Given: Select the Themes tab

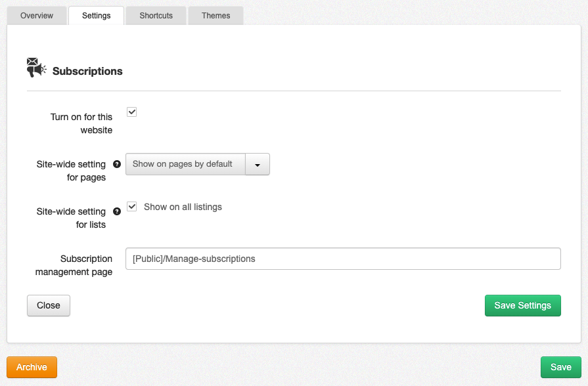Looking at the screenshot, I should tap(215, 15).
